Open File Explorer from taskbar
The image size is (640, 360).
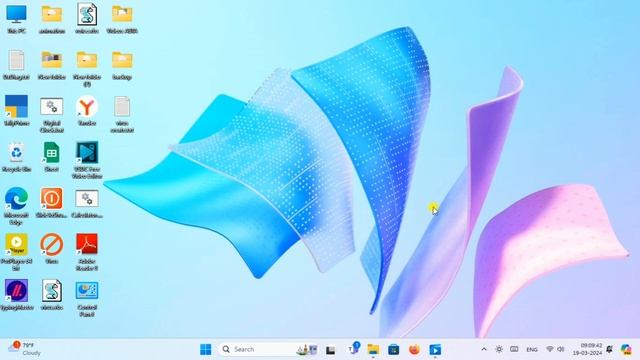(x=373, y=349)
